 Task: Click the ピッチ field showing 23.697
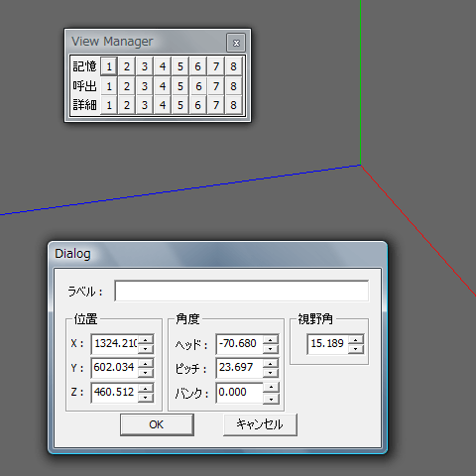[240, 368]
